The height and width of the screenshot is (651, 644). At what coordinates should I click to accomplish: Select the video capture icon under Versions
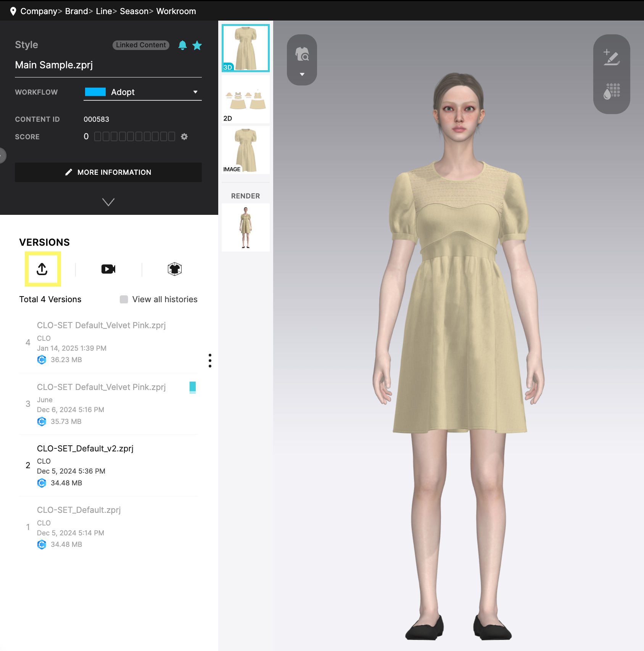[x=108, y=269]
